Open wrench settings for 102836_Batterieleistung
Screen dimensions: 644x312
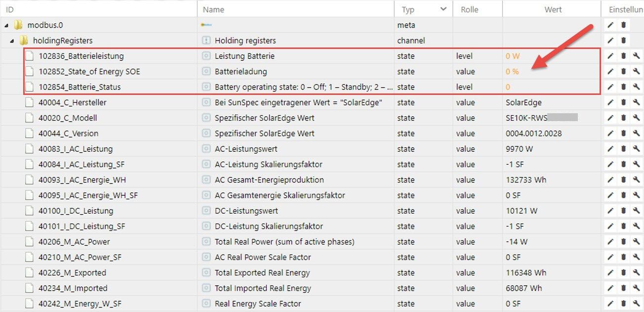pyautogui.click(x=636, y=56)
